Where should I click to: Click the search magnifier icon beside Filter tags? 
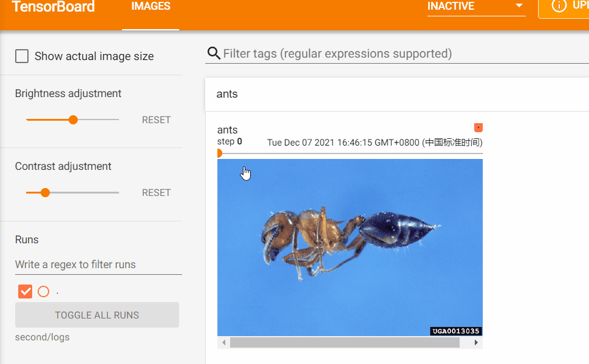[214, 53]
